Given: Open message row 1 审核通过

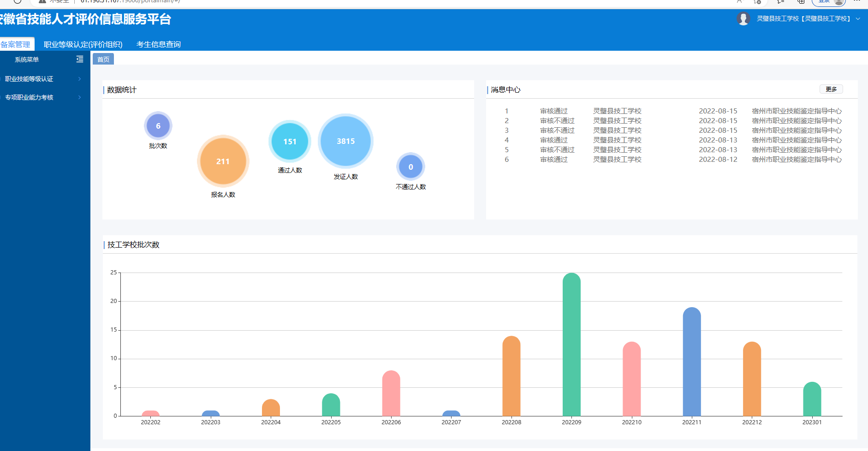Looking at the screenshot, I should [672, 111].
